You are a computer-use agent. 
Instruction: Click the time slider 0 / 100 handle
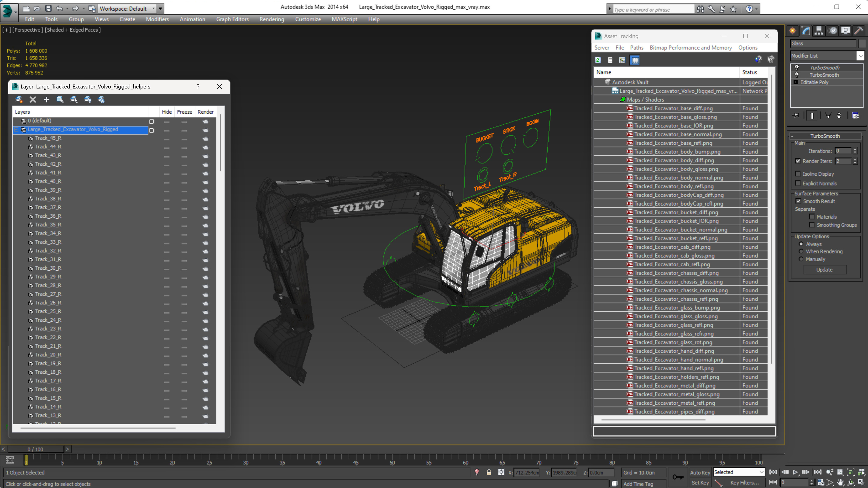point(35,449)
